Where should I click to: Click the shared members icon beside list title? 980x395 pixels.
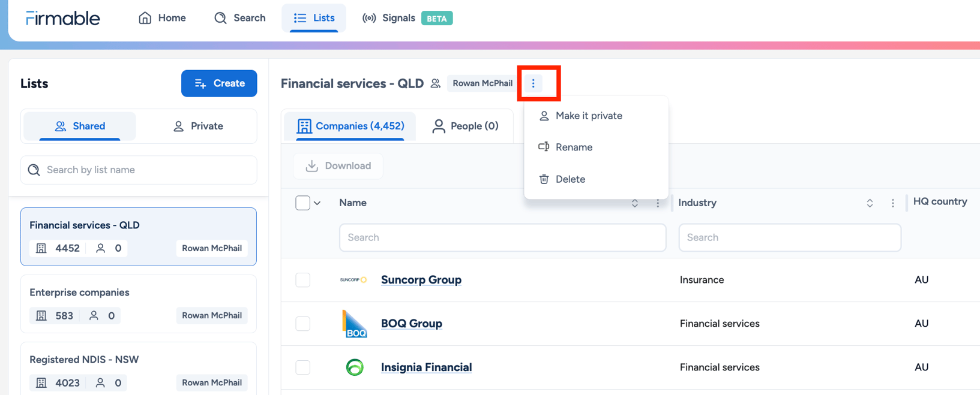[x=435, y=83]
